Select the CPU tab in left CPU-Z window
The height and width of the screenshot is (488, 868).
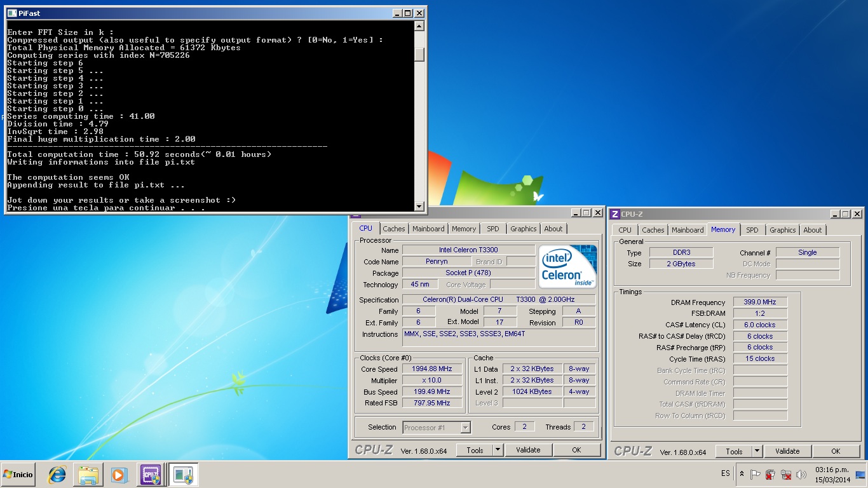[x=366, y=228]
